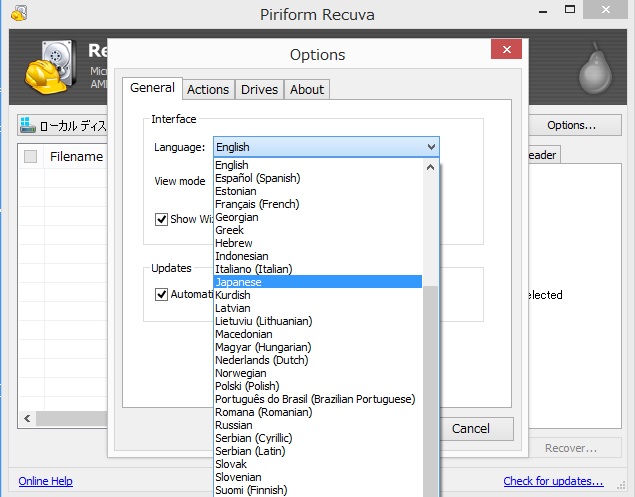
Task: Select Serbian (Latin) option
Action: tap(318, 451)
